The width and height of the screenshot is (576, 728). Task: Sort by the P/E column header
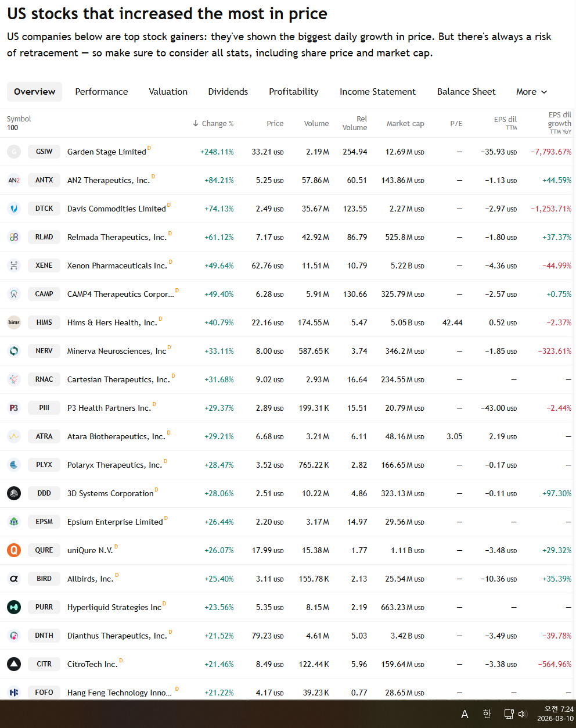tap(456, 124)
